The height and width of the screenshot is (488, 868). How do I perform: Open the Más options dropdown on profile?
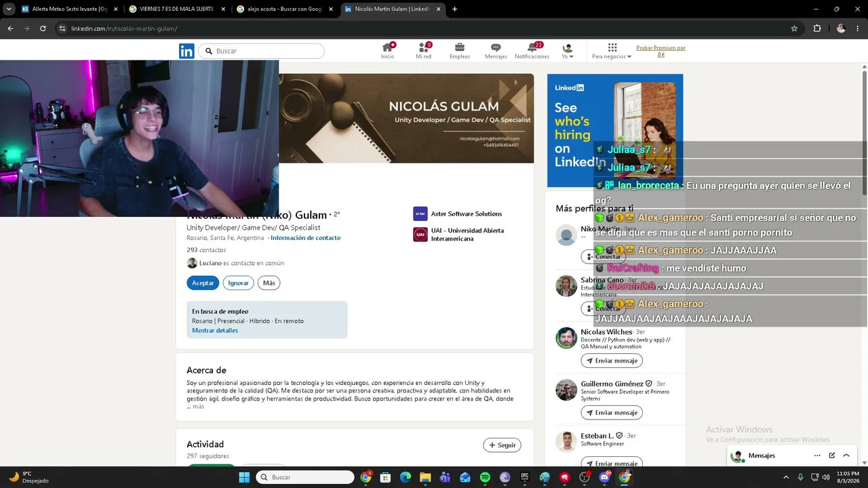click(x=269, y=283)
